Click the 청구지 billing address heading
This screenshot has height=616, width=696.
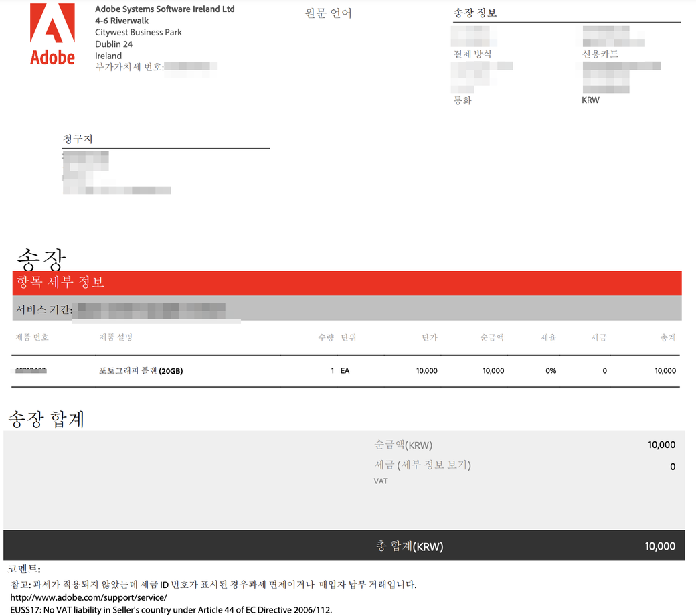point(78,139)
